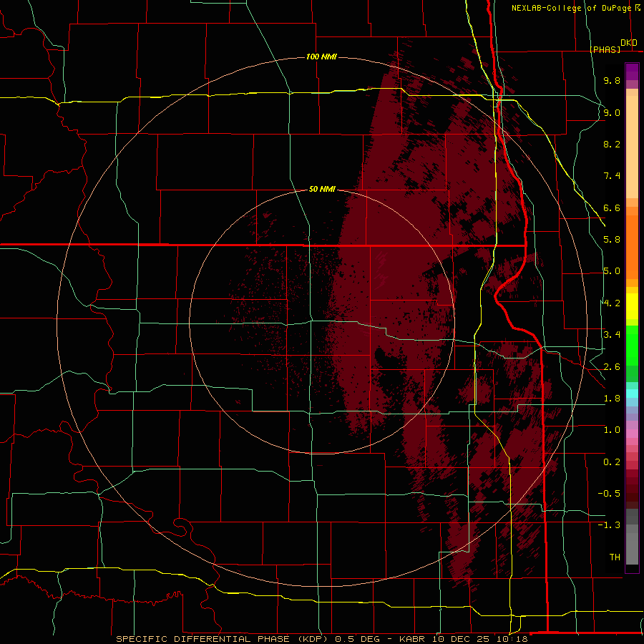Select the 9.0 value on the scale

click(x=612, y=112)
